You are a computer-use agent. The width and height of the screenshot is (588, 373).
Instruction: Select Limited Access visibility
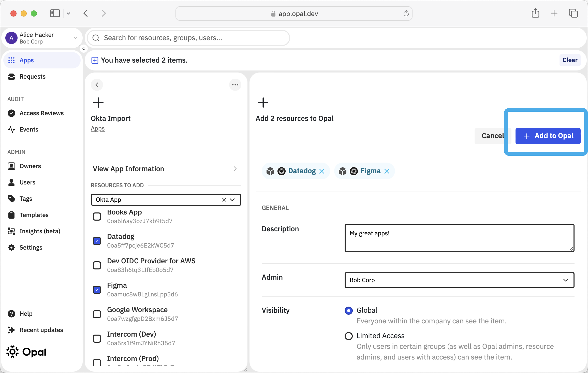(x=348, y=336)
